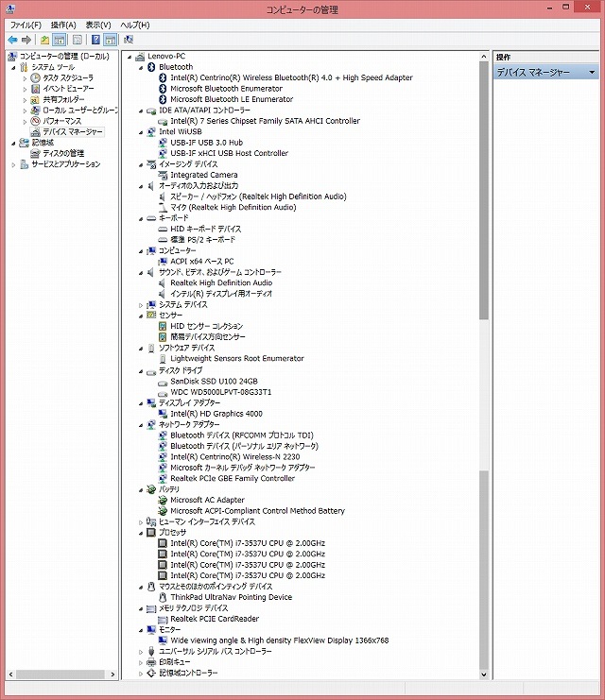Click the first i7-3537U processor icon
This screenshot has height=700, width=605.
click(x=163, y=543)
